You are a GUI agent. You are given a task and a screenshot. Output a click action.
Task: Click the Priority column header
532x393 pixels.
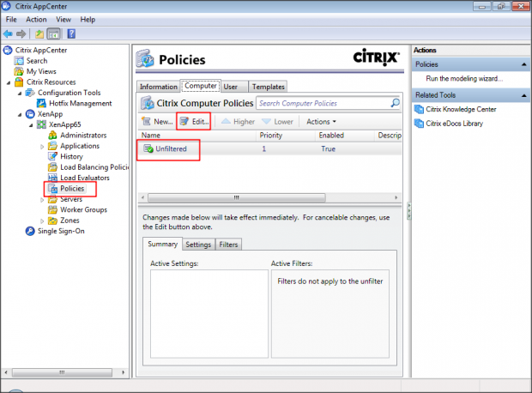tap(286, 136)
